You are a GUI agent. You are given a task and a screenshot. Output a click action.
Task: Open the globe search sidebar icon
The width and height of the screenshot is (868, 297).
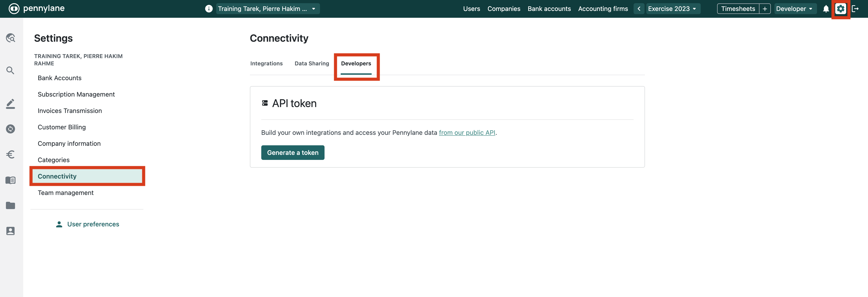(x=10, y=38)
